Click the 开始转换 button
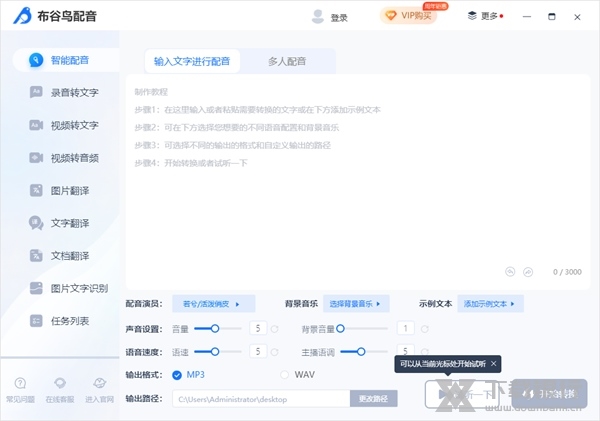This screenshot has width=600, height=421. (x=549, y=393)
